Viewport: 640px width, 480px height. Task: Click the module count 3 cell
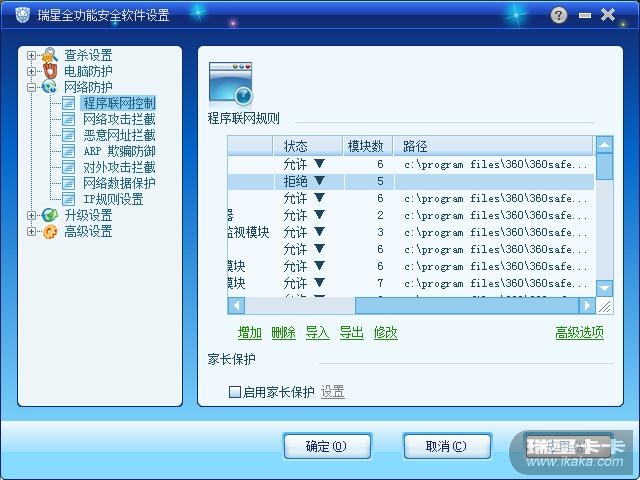(369, 232)
